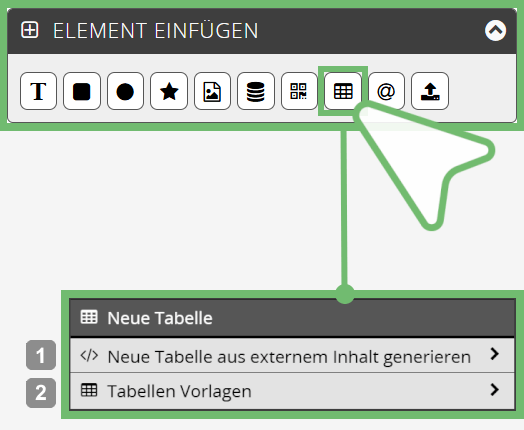This screenshot has width=524, height=430.
Task: Click the code icon for external content
Action: pyautogui.click(x=89, y=356)
